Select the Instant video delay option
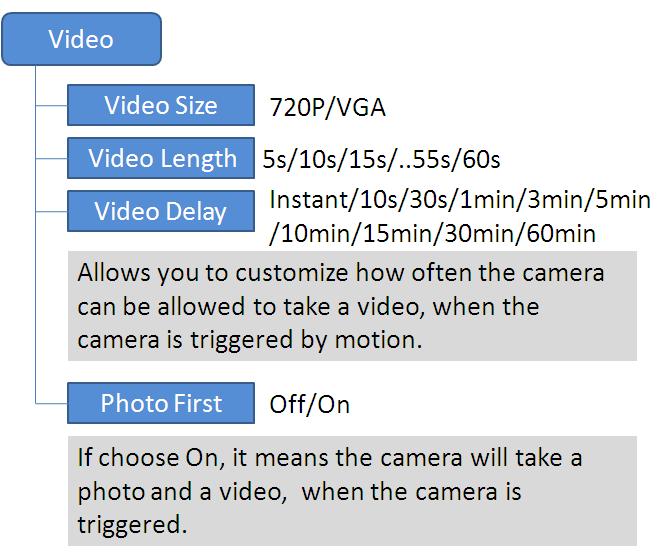The height and width of the screenshot is (555, 657). click(308, 200)
